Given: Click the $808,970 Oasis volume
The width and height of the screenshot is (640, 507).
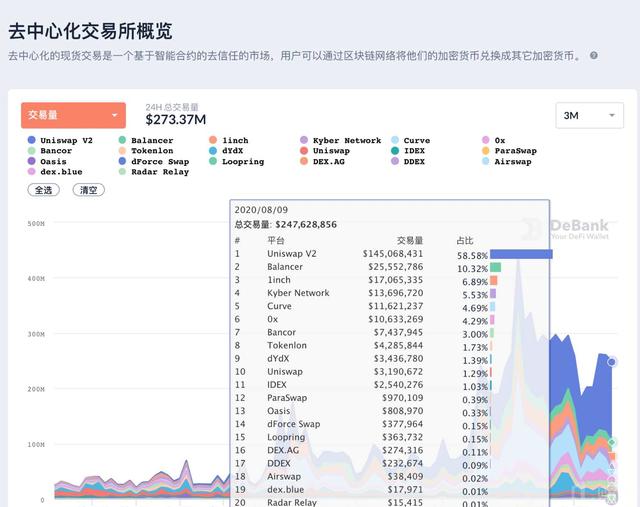Looking at the screenshot, I should 402,411.
